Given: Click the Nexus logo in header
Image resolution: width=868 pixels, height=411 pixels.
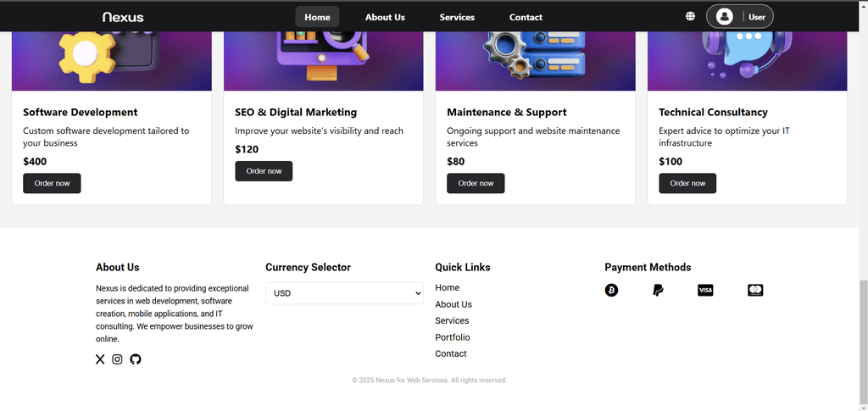Looking at the screenshot, I should click(x=123, y=17).
